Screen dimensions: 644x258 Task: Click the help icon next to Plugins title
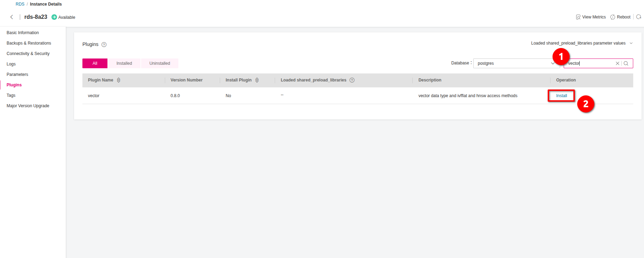[104, 45]
